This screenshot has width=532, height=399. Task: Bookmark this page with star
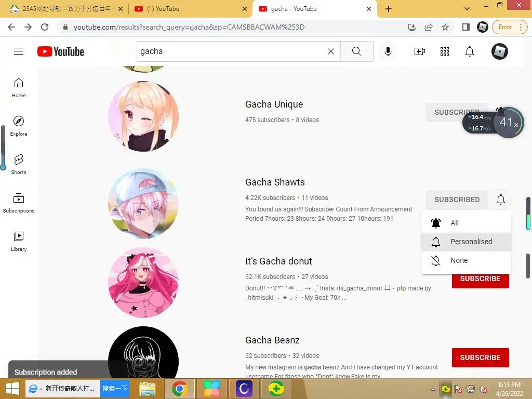coord(445,27)
